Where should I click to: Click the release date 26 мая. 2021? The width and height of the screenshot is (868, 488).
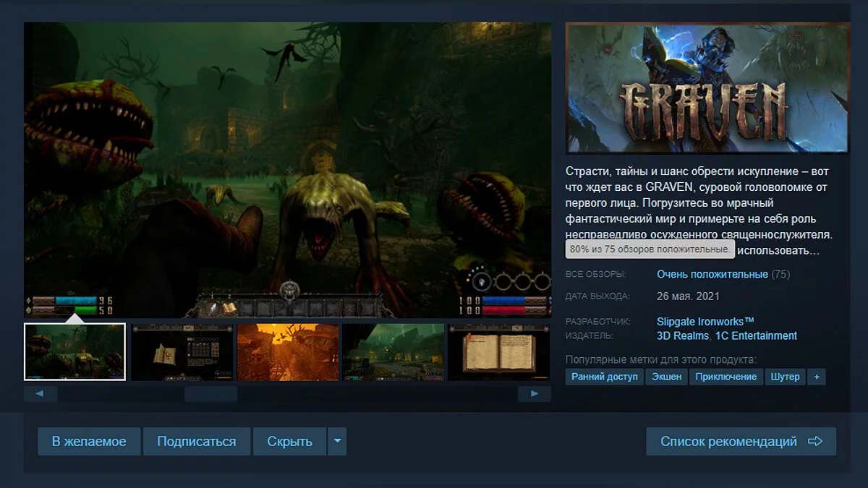tap(688, 296)
